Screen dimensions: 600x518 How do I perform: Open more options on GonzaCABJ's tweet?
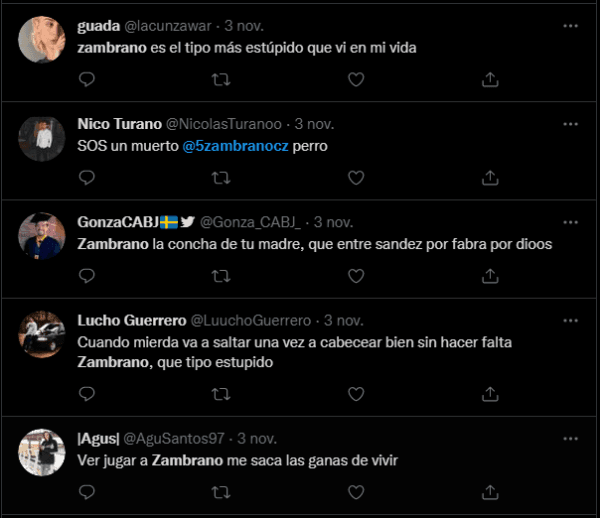tap(570, 222)
